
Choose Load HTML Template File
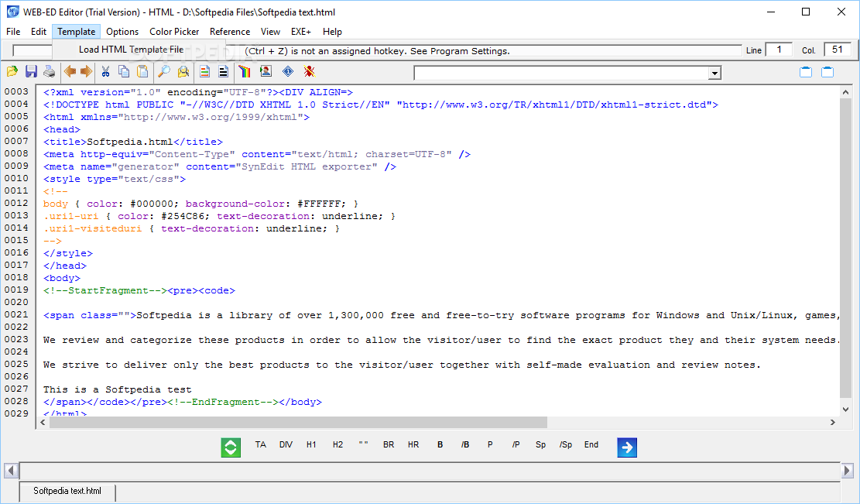131,50
